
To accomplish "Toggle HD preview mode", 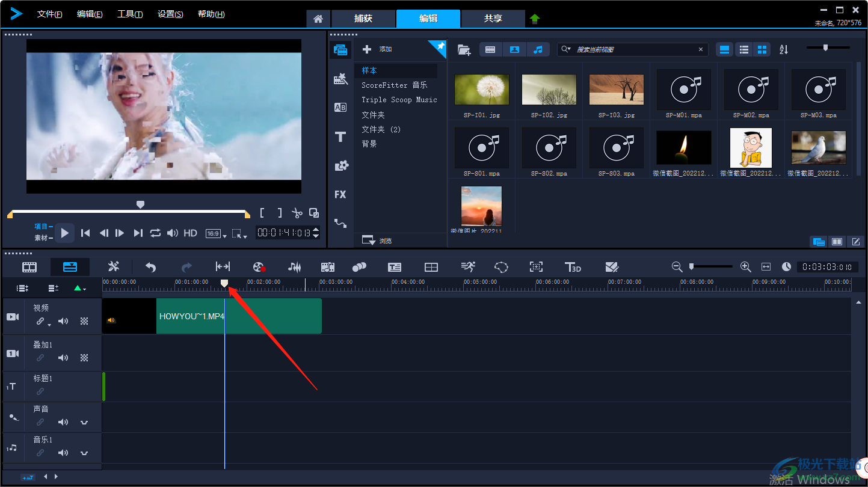I will (190, 233).
